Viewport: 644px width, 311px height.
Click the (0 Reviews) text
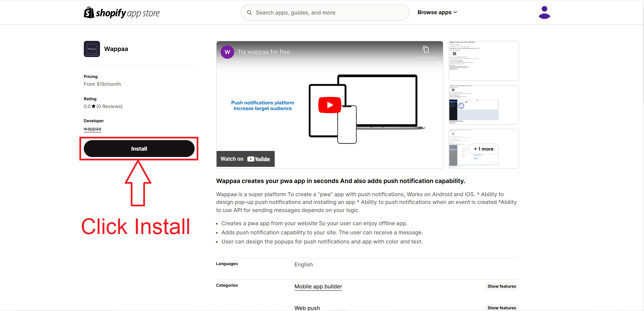click(109, 106)
